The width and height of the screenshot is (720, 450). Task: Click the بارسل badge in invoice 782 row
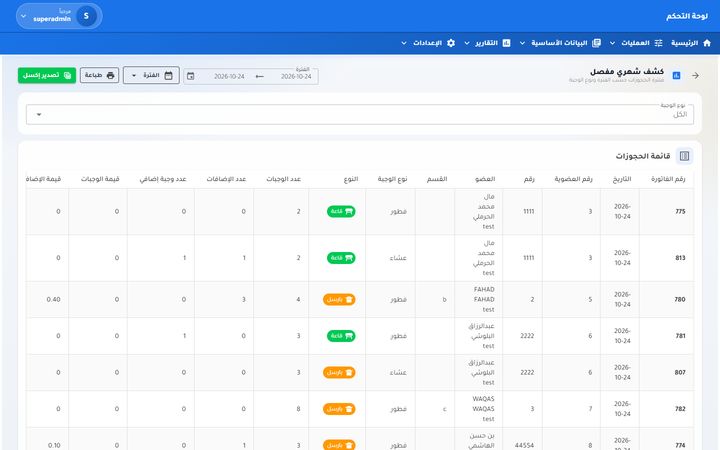click(339, 409)
